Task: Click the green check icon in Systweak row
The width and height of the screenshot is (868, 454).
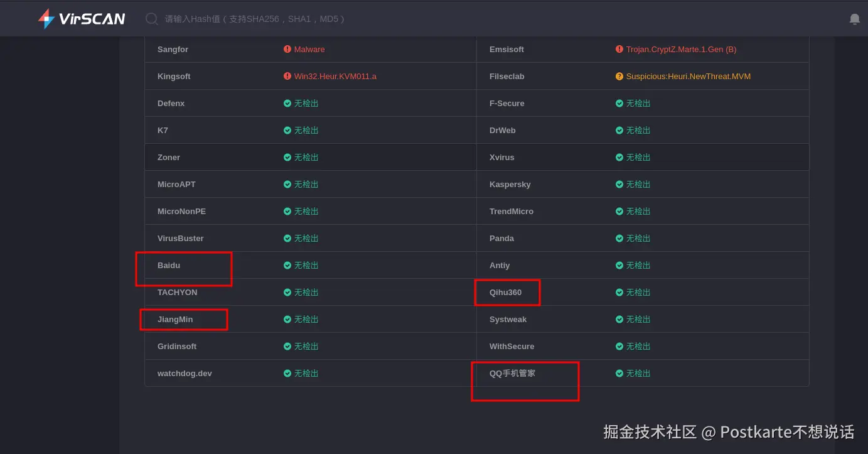Action: pyautogui.click(x=619, y=319)
